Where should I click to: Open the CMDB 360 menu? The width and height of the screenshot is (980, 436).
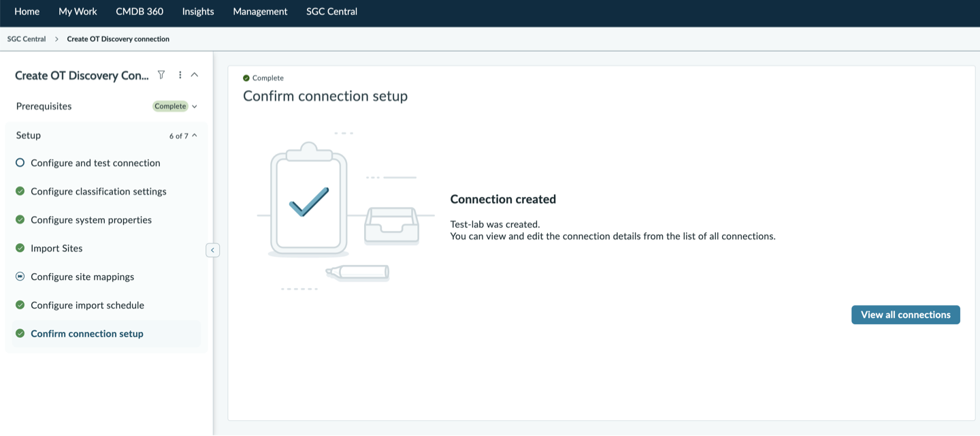[x=140, y=12]
